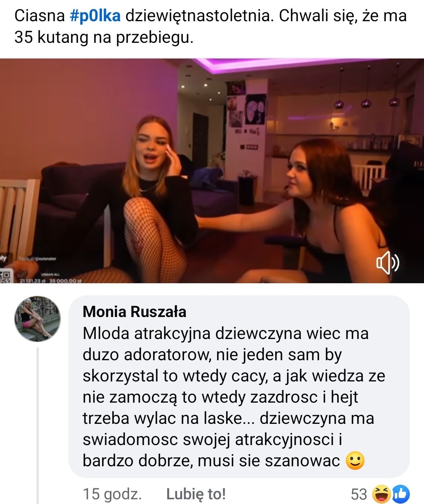Viewport: 424px width, 504px height.
Task: Play the video in the post
Action: 212,171
